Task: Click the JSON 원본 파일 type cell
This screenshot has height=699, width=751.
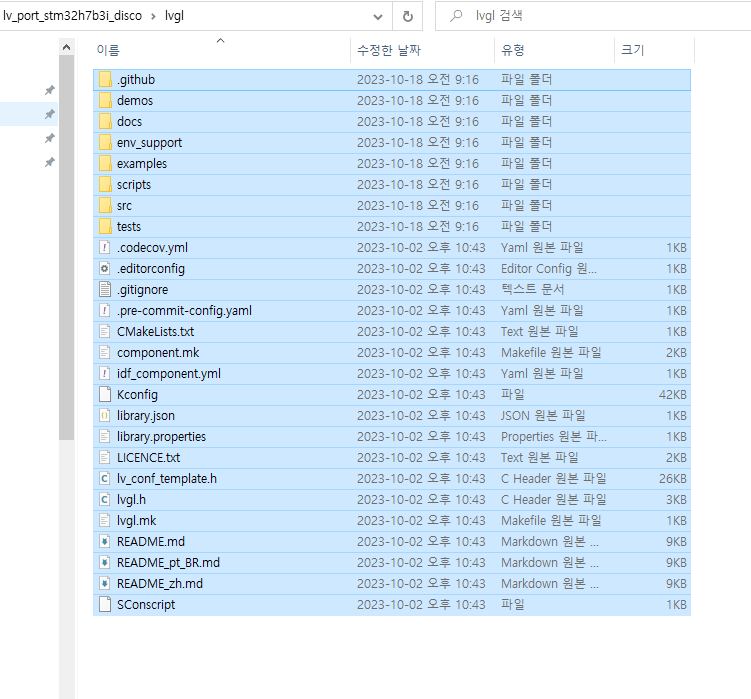Action: click(x=543, y=415)
